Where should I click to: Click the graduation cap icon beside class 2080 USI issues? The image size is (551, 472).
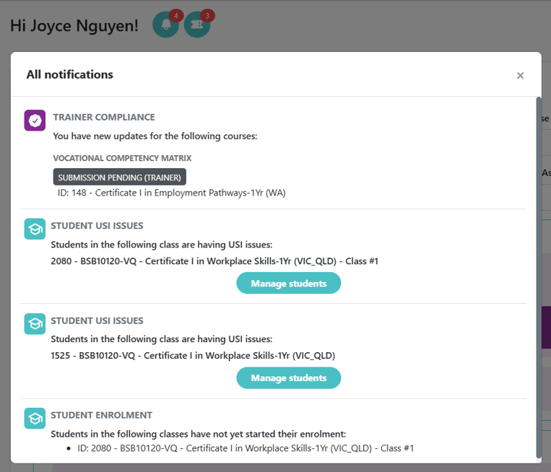35,229
